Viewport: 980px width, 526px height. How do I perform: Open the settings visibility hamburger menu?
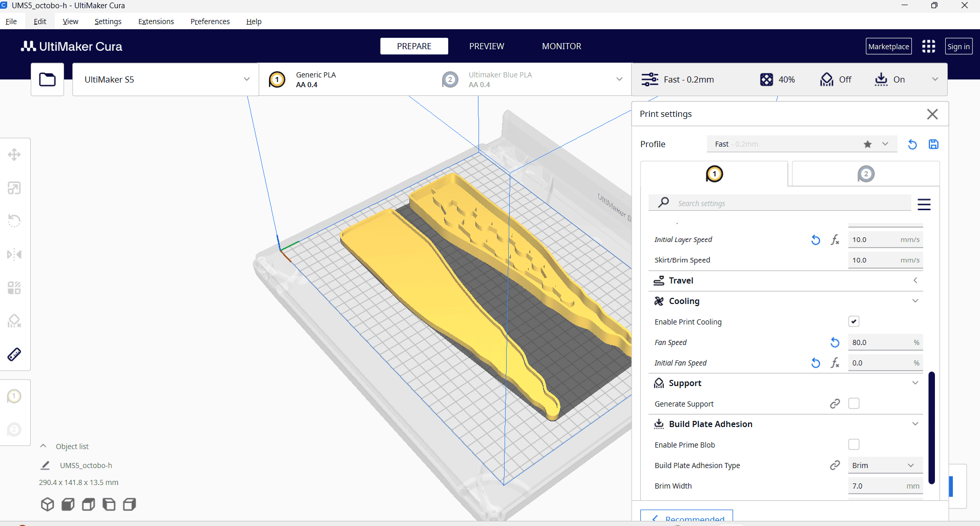click(924, 205)
